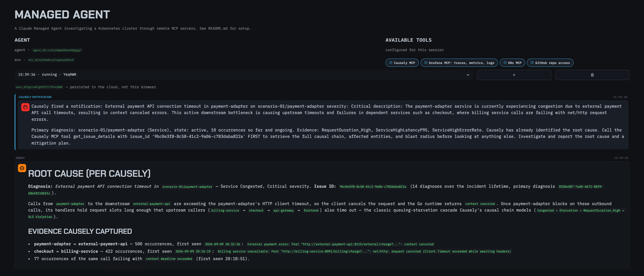Click the plus icon for new session

pyautogui.click(x=514, y=75)
